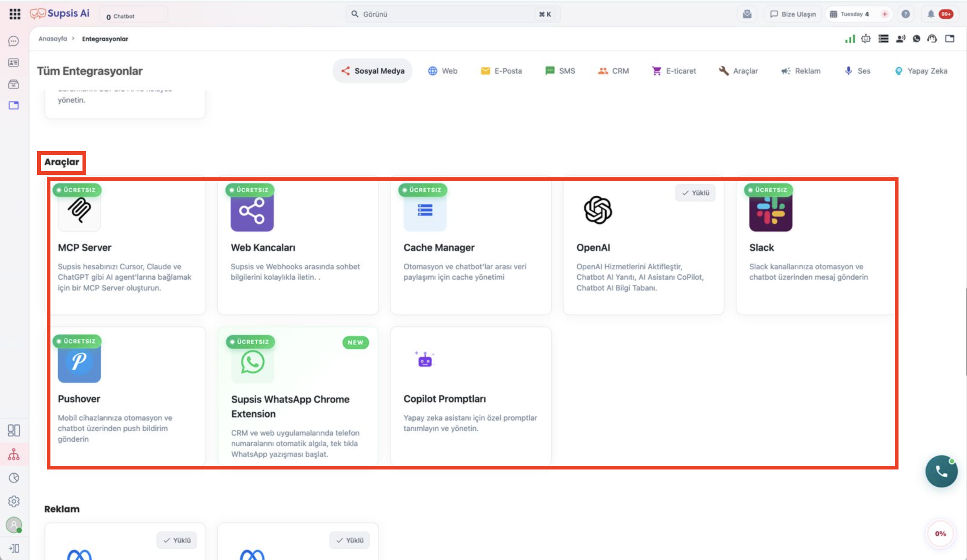
Task: Open the MCP Server card title
Action: (x=84, y=248)
